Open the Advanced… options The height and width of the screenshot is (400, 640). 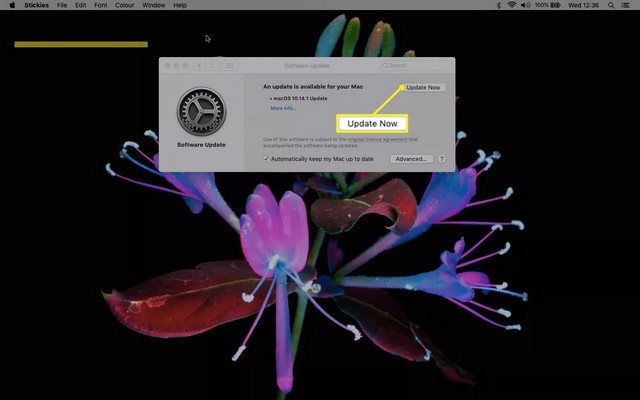coord(411,159)
